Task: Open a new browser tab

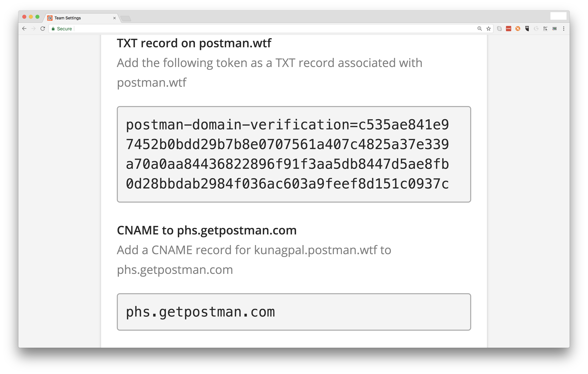Action: coord(126,18)
